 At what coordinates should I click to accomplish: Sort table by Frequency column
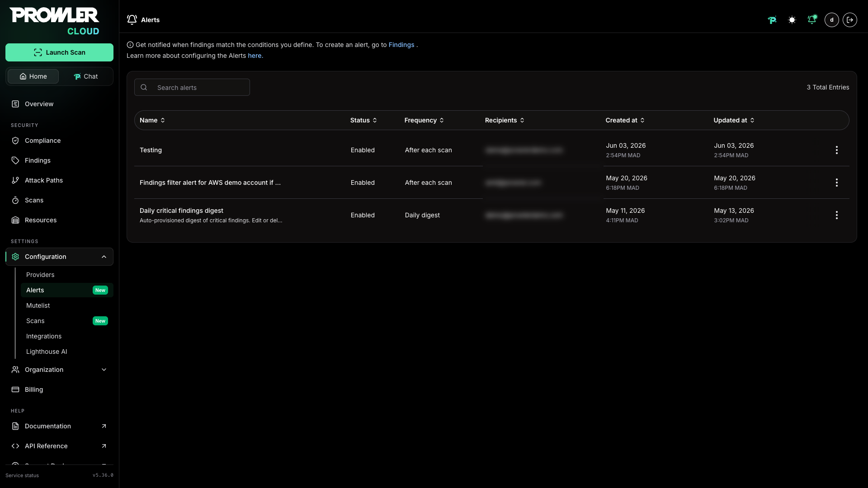pos(424,120)
